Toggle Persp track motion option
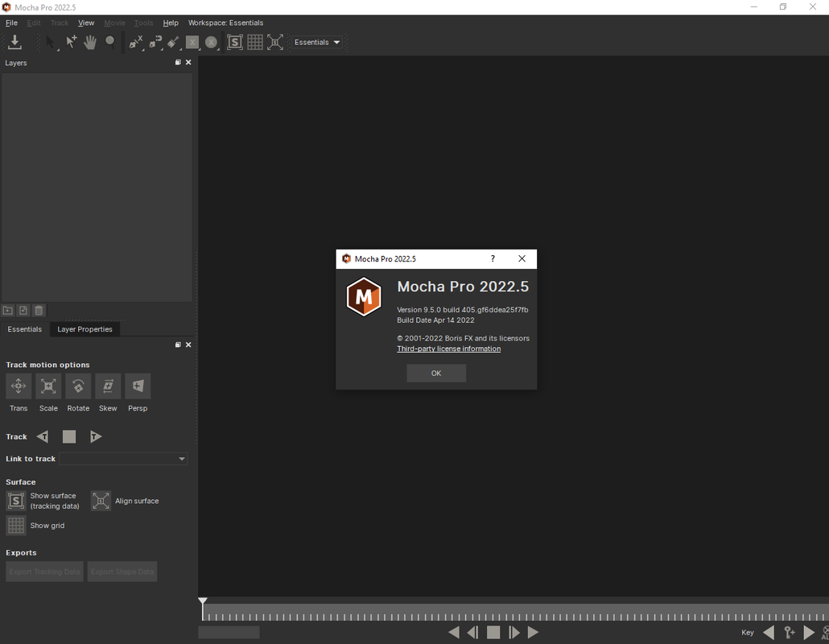Viewport: 829px width, 644px height. coord(138,386)
